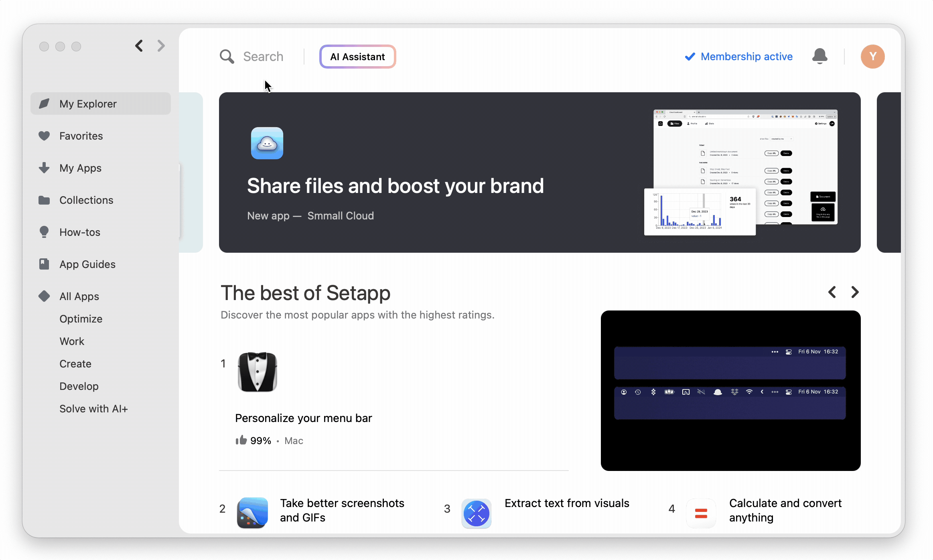Click The best of Setapp heading

(x=305, y=293)
